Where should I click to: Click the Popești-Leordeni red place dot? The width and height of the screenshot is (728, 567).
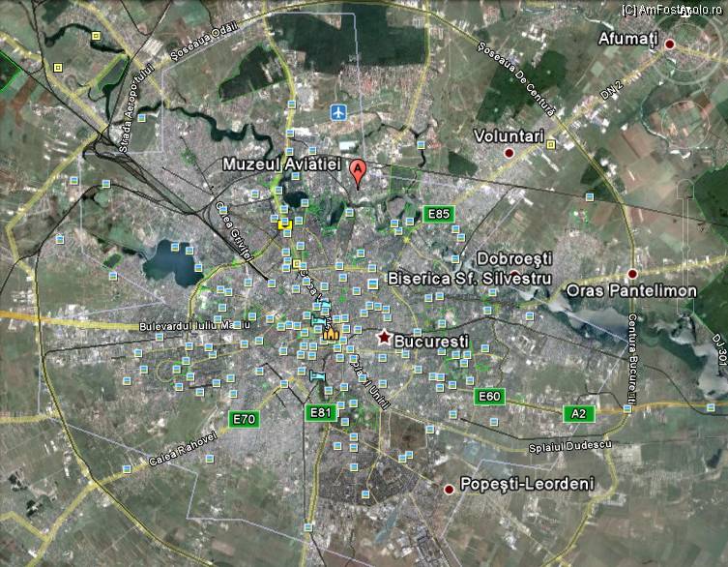point(449,490)
